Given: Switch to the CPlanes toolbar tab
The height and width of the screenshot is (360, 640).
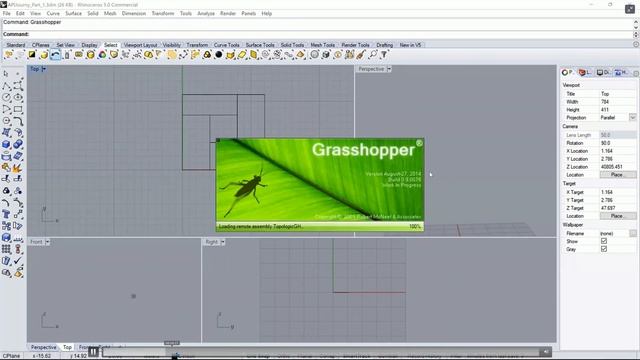Looking at the screenshot, I should click(x=41, y=45).
